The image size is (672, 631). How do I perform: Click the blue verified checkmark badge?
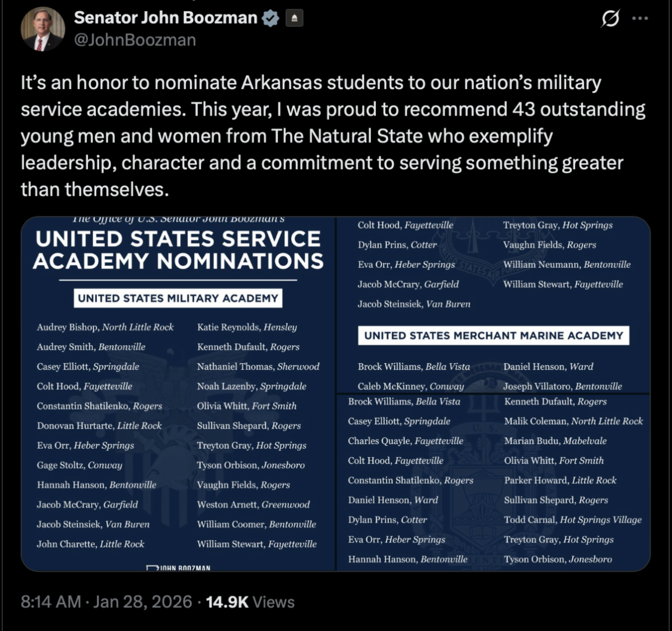point(270,18)
